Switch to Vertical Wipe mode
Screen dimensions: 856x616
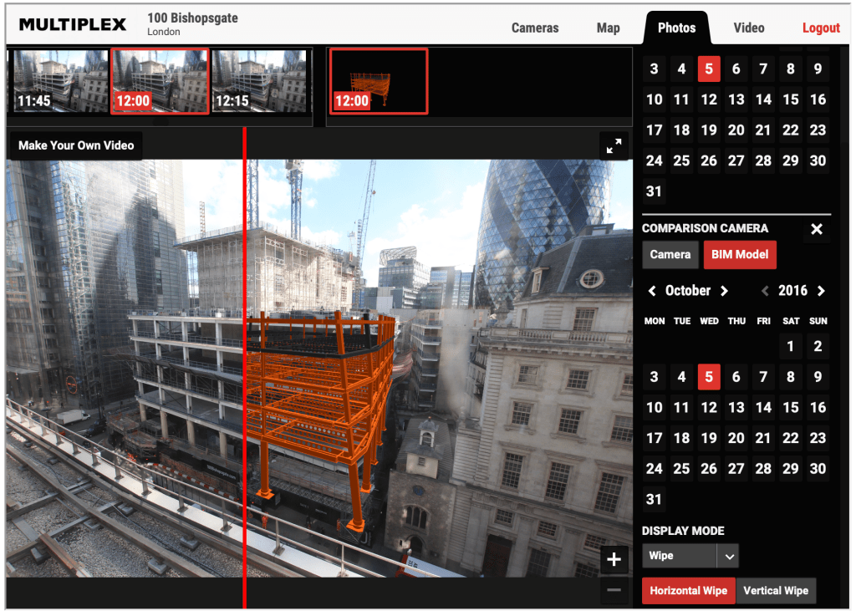(x=775, y=591)
